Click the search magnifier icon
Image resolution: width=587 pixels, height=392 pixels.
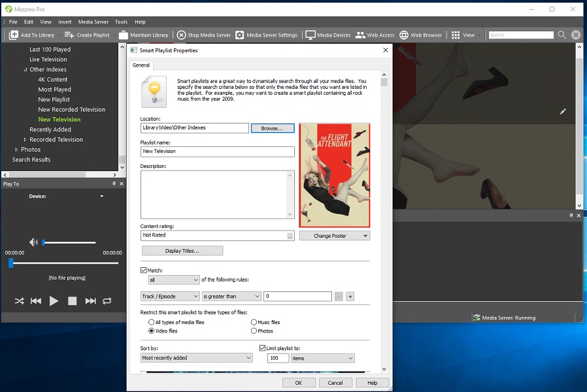[x=562, y=35]
